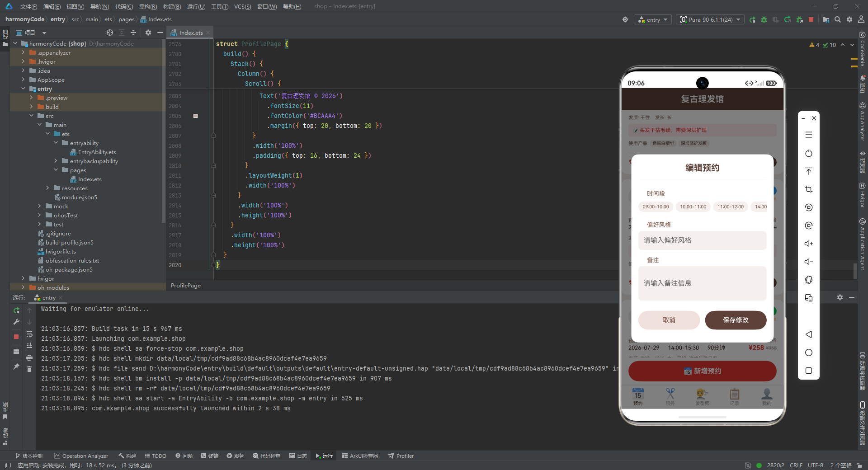This screenshot has width=868, height=470.
Task: Tap the emulator recent apps square button
Action: 809,371
